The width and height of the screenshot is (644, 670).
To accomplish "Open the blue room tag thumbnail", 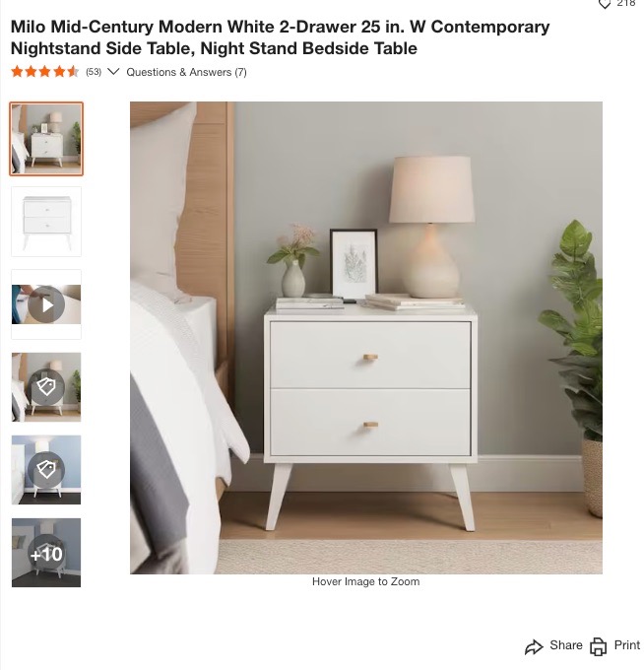I will (x=46, y=470).
